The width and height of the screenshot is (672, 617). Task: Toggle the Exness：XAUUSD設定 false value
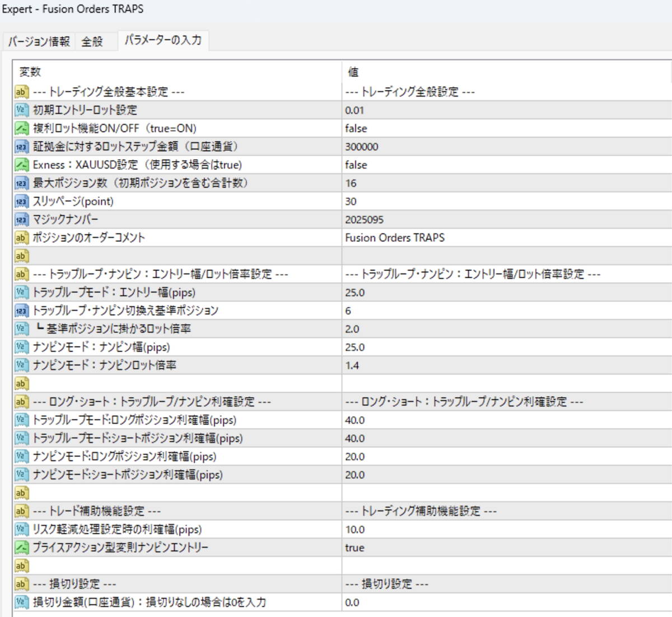pyautogui.click(x=356, y=165)
